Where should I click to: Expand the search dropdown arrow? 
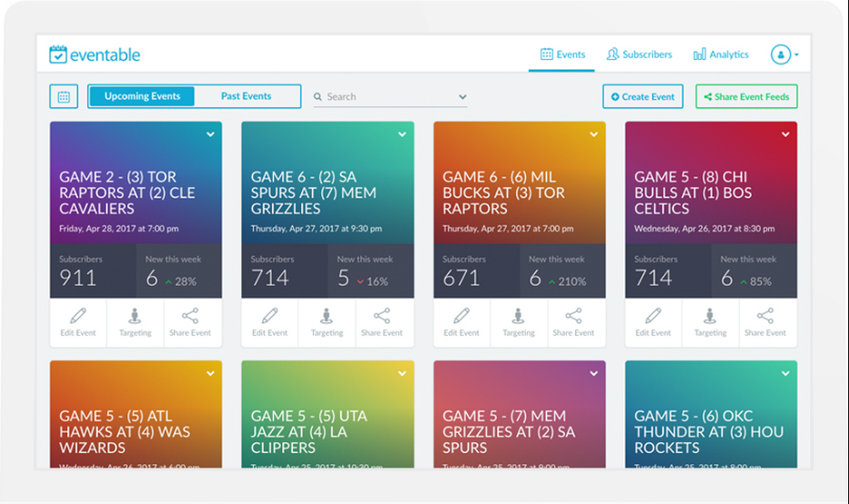pos(462,96)
